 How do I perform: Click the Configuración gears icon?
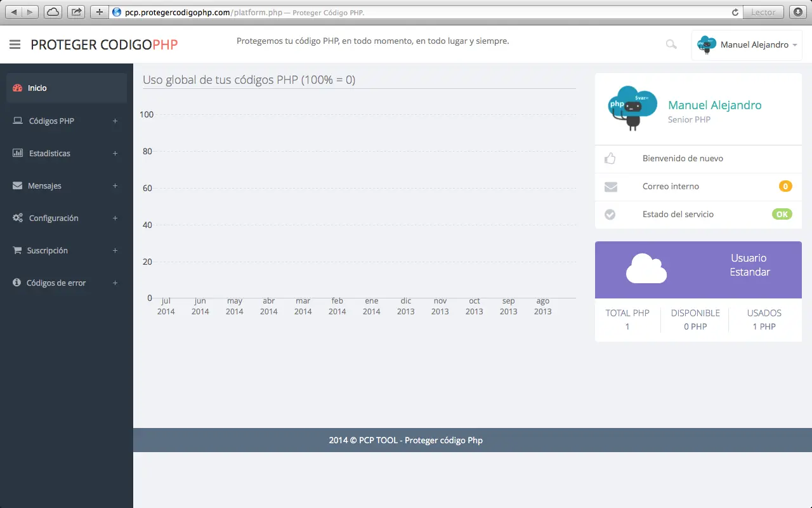[16, 218]
